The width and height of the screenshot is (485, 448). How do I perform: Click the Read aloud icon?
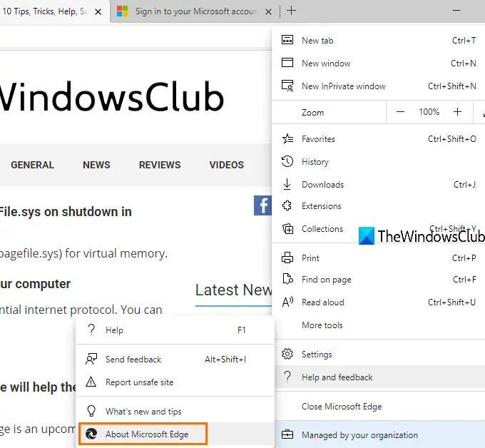287,302
